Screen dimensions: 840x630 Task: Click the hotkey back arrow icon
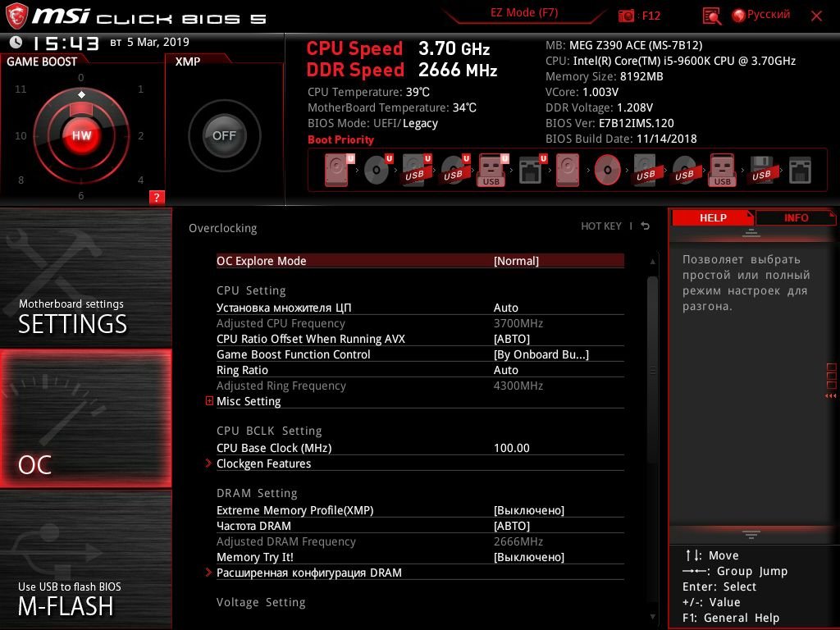tap(646, 226)
